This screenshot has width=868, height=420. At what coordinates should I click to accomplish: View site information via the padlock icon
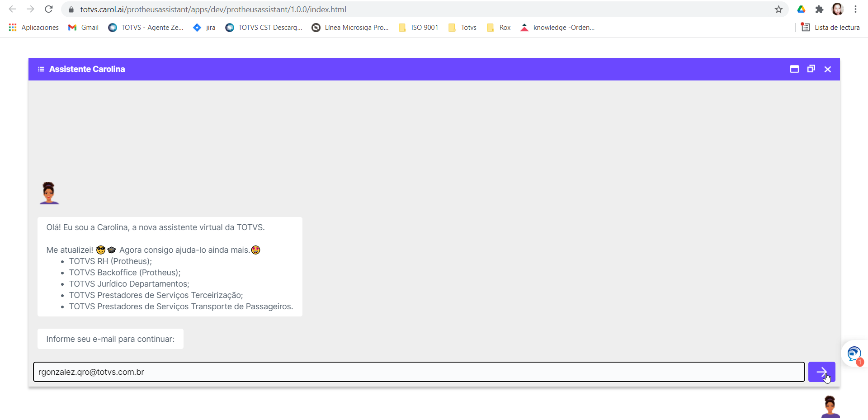coord(71,9)
